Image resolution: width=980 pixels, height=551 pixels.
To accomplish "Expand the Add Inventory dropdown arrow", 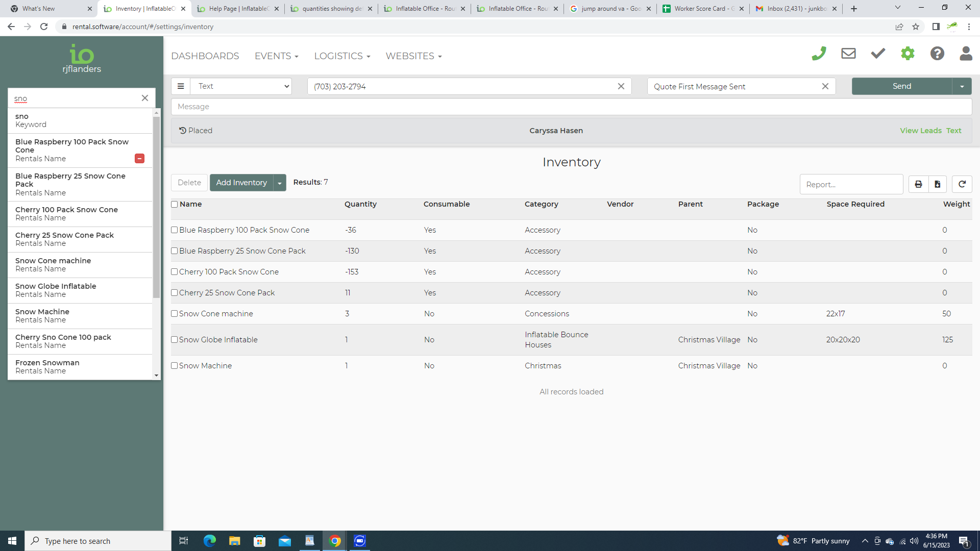I will pyautogui.click(x=280, y=183).
